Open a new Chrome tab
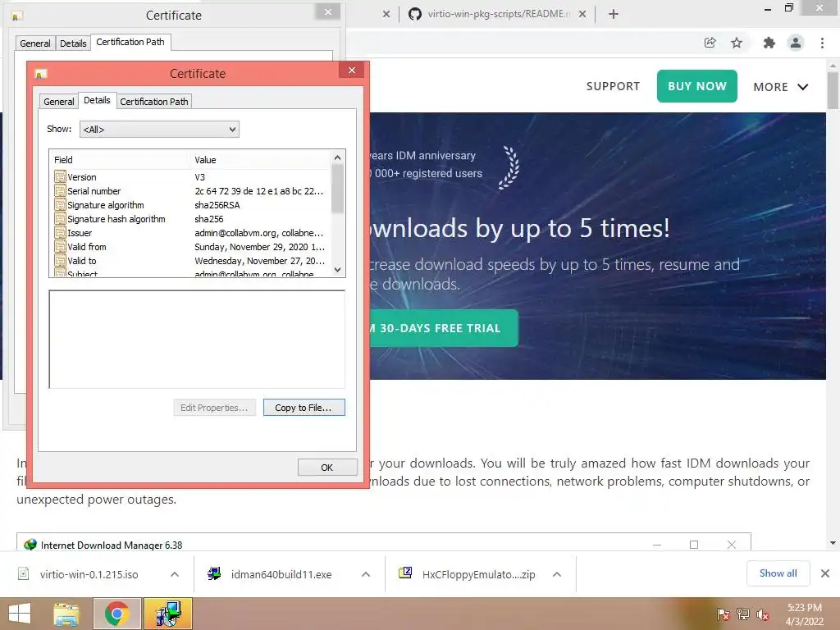This screenshot has width=840, height=630. (x=614, y=14)
